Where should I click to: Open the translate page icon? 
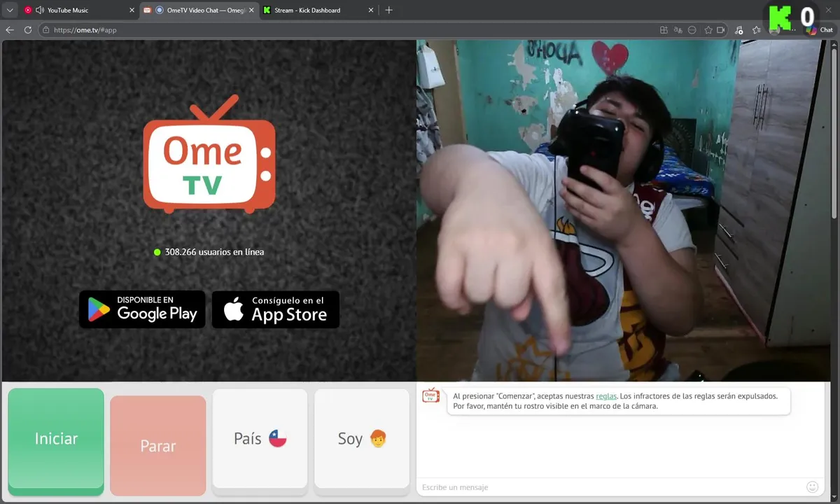678,30
